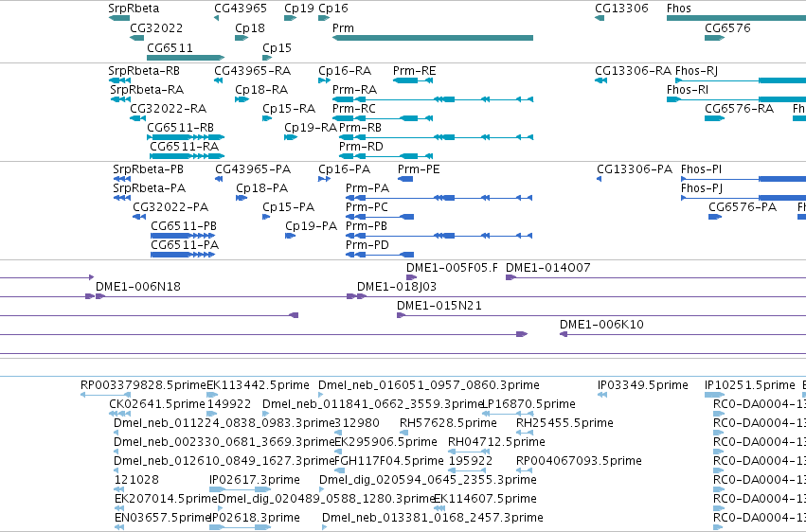Open protein Cp19-PA

pos(312,226)
